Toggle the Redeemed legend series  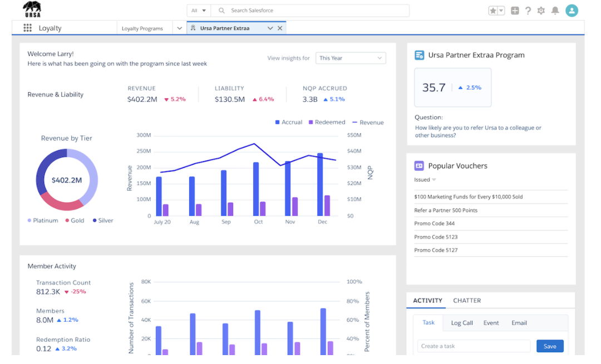327,122
